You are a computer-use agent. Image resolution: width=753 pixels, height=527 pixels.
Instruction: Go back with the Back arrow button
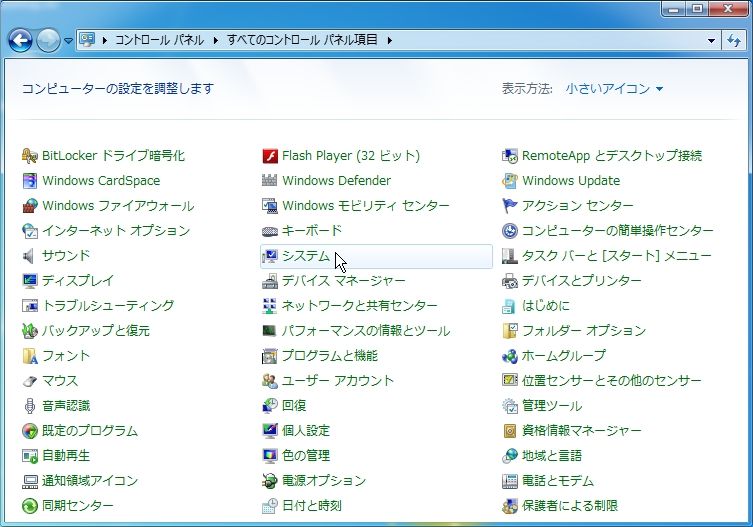pyautogui.click(x=20, y=40)
